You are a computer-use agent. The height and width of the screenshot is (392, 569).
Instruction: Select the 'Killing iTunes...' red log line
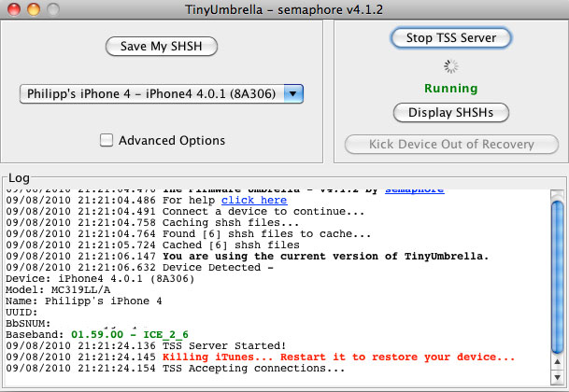(x=260, y=357)
